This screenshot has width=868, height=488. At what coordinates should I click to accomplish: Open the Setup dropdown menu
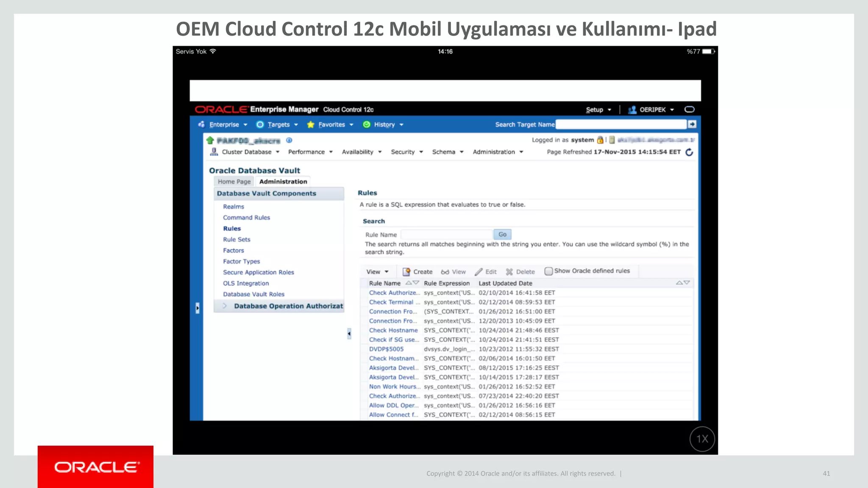point(598,110)
